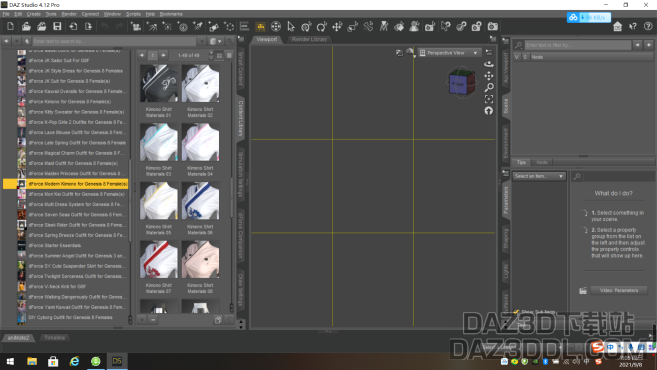Select the Scale tool

[x=352, y=27]
